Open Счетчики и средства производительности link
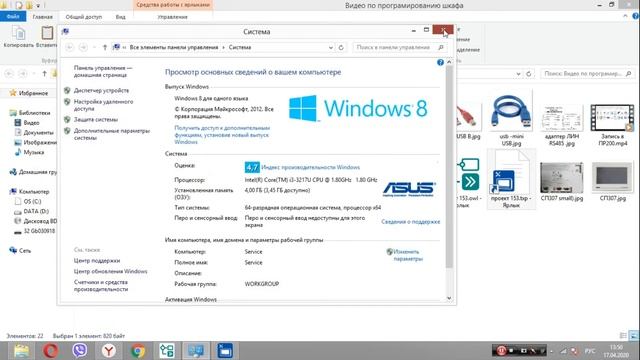This screenshot has width=640, height=360. pyautogui.click(x=101, y=286)
